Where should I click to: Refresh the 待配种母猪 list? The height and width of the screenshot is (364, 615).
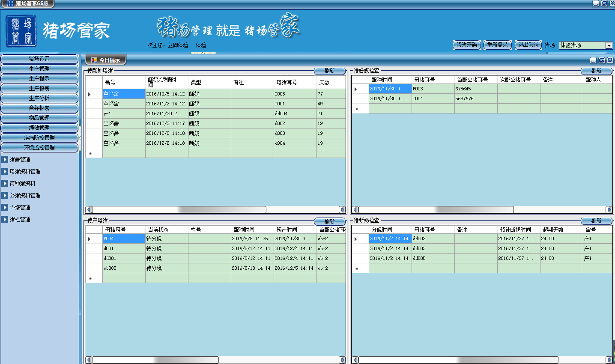pyautogui.click(x=330, y=71)
